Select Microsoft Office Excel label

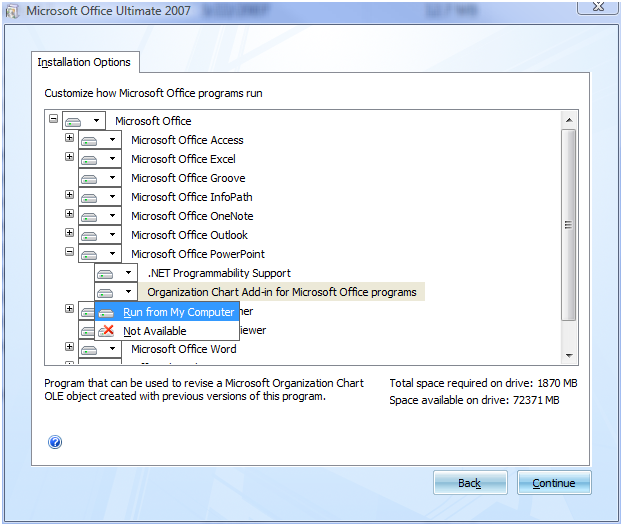pos(183,159)
